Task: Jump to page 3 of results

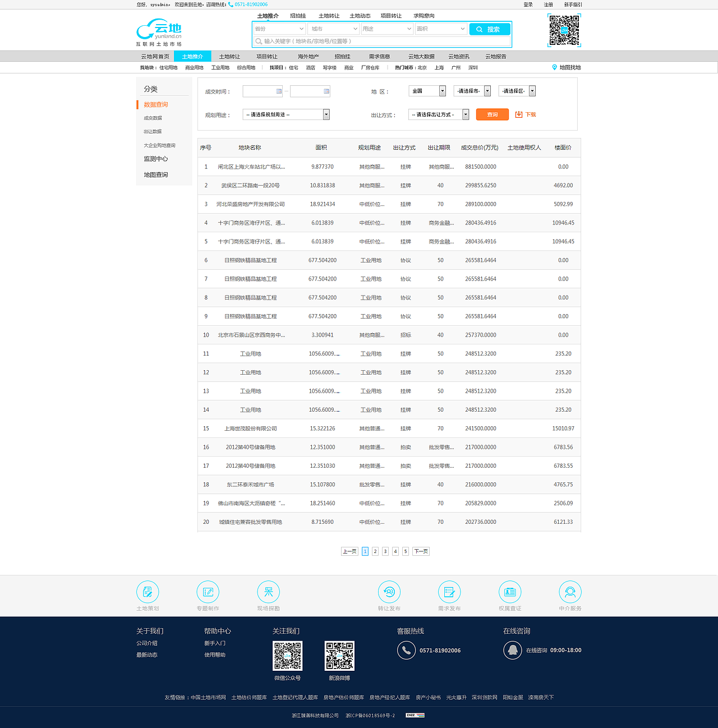Action: (x=385, y=551)
